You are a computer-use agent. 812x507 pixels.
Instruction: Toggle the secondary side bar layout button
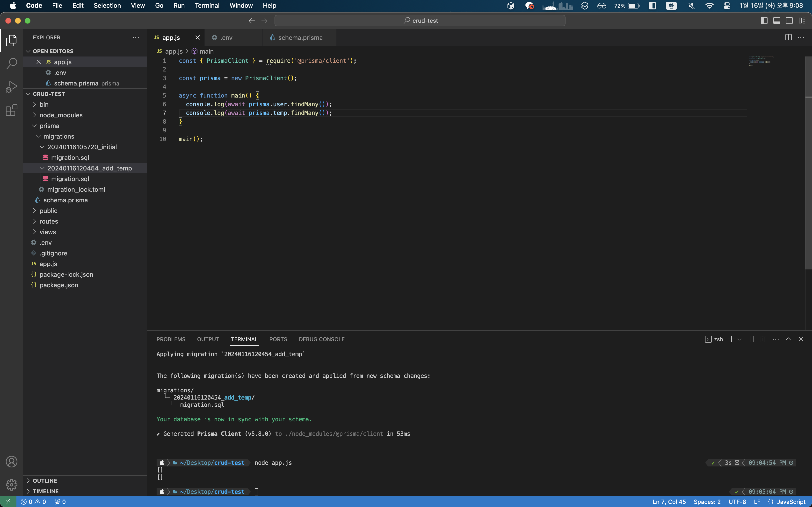[789, 21]
